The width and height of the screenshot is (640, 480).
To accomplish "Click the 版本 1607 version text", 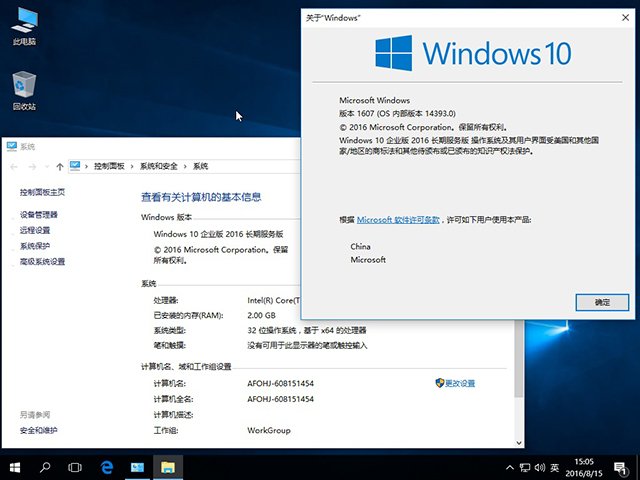I will pyautogui.click(x=397, y=113).
